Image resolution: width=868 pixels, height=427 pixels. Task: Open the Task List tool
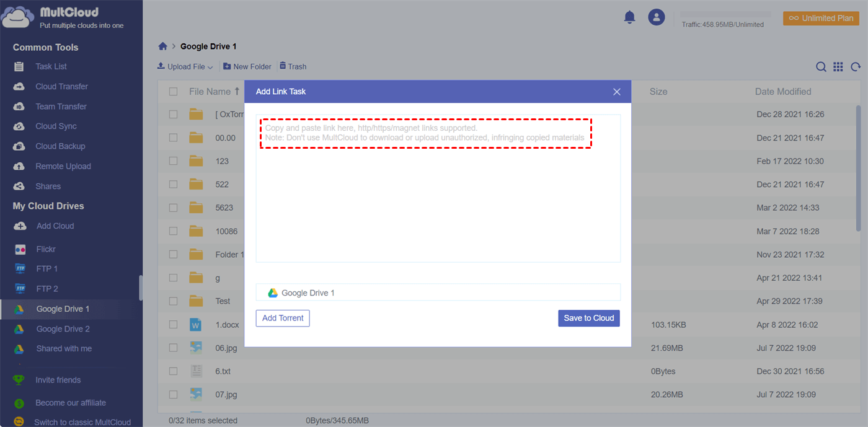(51, 66)
